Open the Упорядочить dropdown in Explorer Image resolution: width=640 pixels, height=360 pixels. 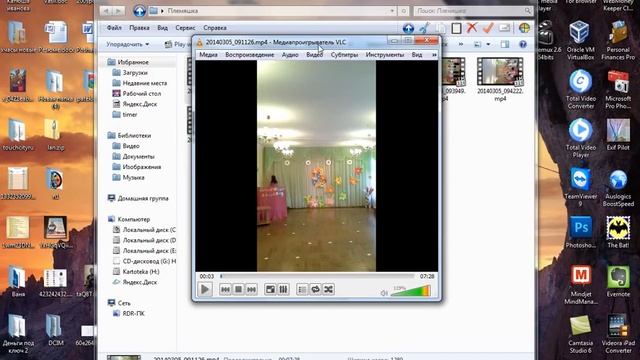pos(128,44)
